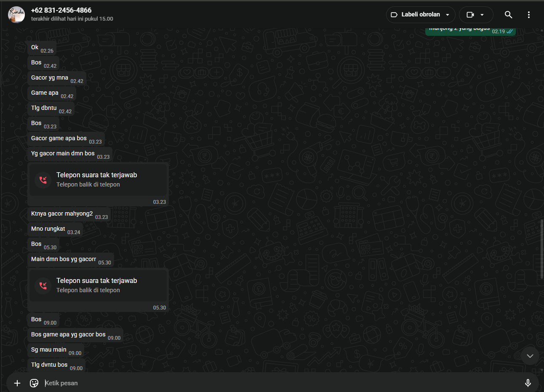Search within this chat
The width and height of the screenshot is (544, 392).
(509, 15)
